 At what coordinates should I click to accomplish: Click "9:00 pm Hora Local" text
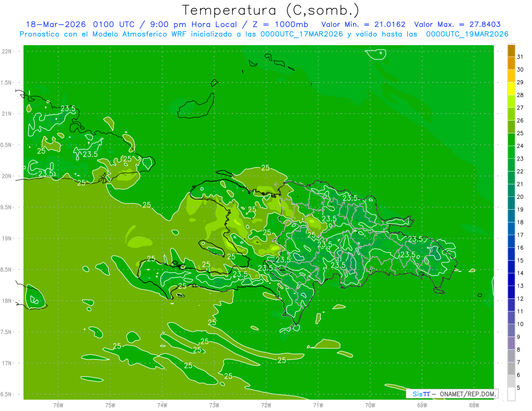[193, 24]
